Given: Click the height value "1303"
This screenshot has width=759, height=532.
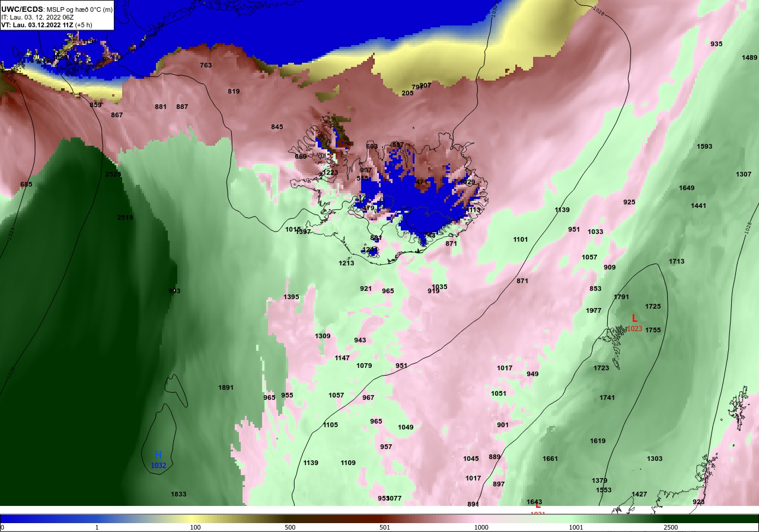Looking at the screenshot, I should click(655, 459).
